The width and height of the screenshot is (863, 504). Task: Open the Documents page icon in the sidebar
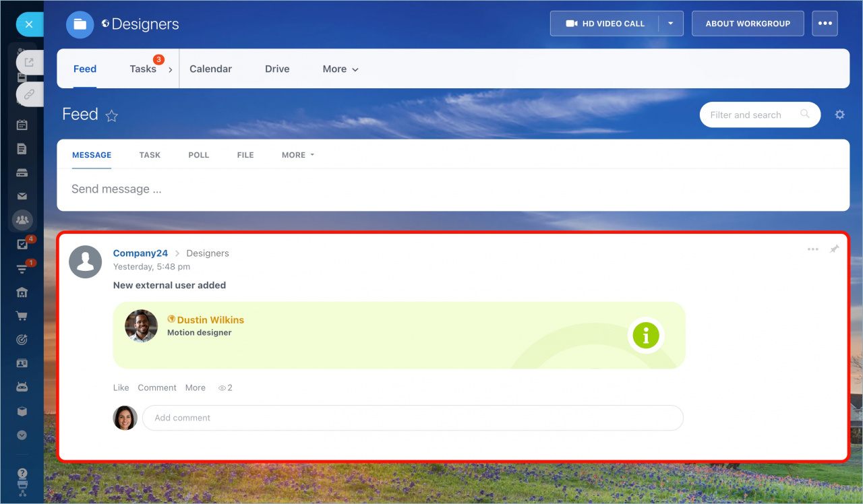pyautogui.click(x=22, y=149)
